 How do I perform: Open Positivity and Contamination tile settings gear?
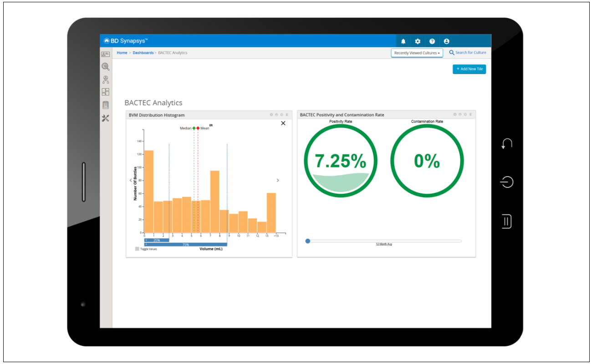click(x=465, y=114)
